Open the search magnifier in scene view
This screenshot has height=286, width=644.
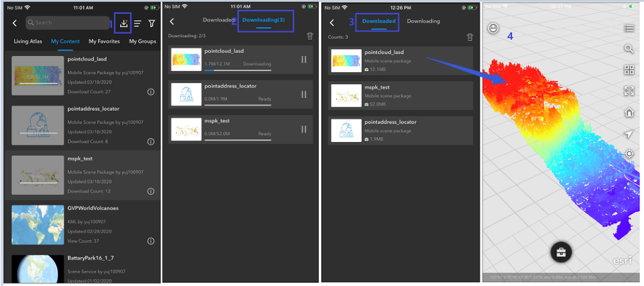click(x=629, y=49)
